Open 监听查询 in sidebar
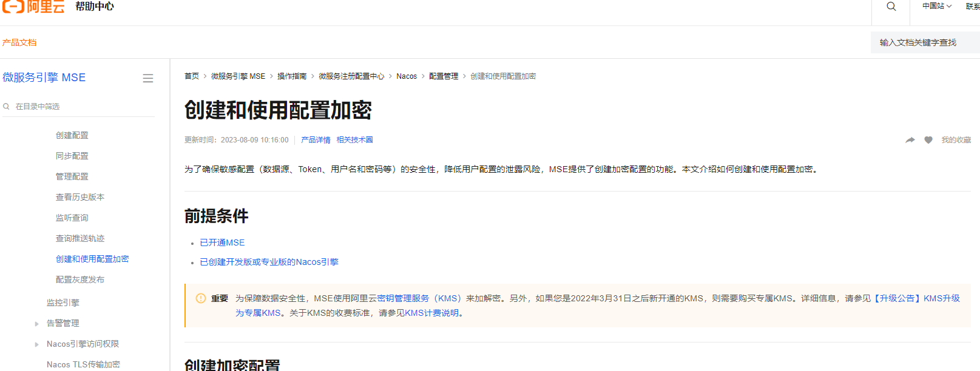This screenshot has width=980, height=371. pyautogui.click(x=72, y=218)
